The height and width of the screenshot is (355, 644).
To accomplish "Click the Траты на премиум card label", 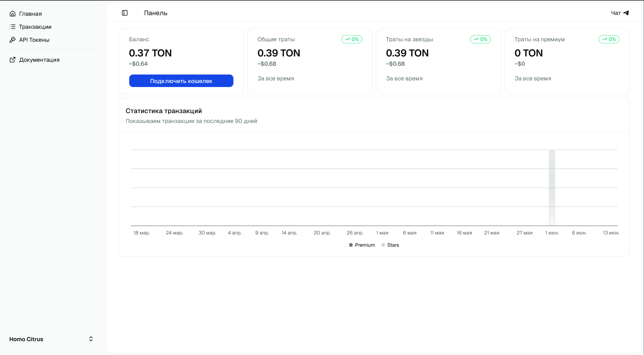I will [x=540, y=39].
